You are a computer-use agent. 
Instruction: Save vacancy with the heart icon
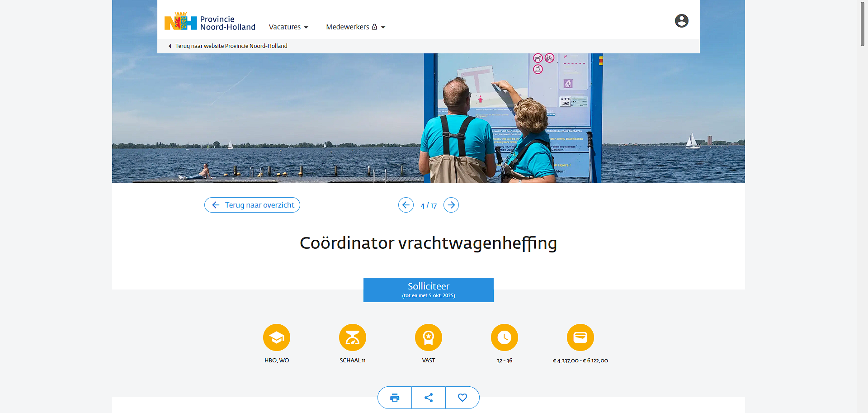pyautogui.click(x=462, y=398)
